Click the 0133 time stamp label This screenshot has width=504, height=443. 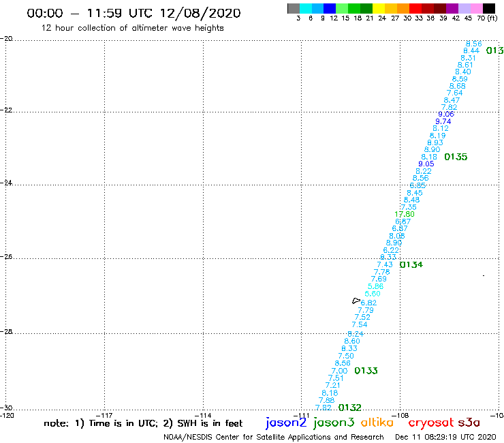[366, 371]
